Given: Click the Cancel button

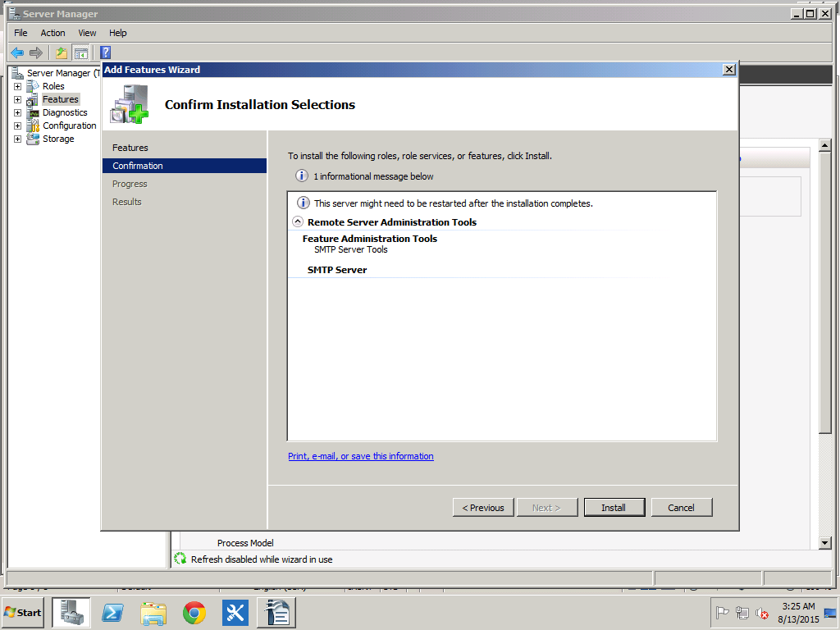Looking at the screenshot, I should (x=682, y=507).
